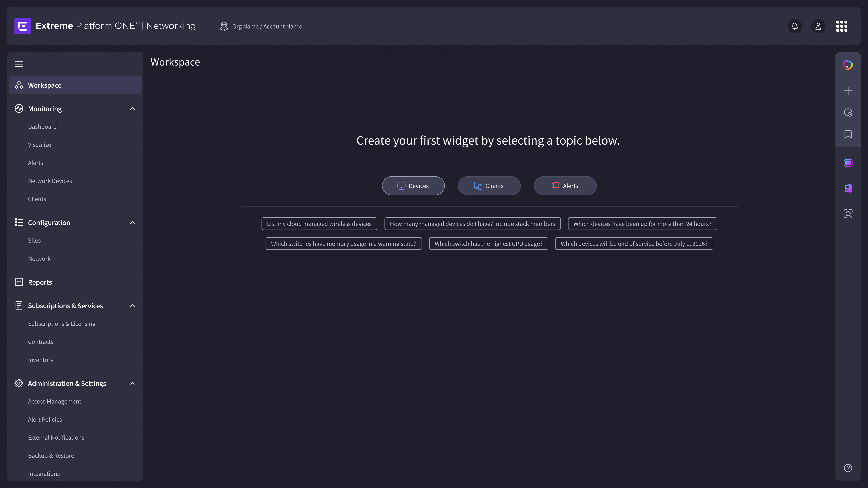Click the purple book icon in right rail
This screenshot has width=868, height=488.
pyautogui.click(x=848, y=188)
